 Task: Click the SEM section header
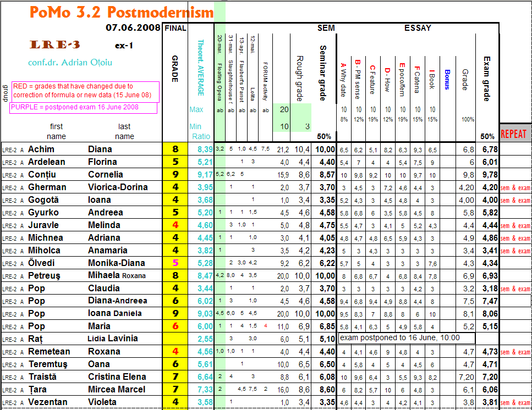(x=326, y=28)
